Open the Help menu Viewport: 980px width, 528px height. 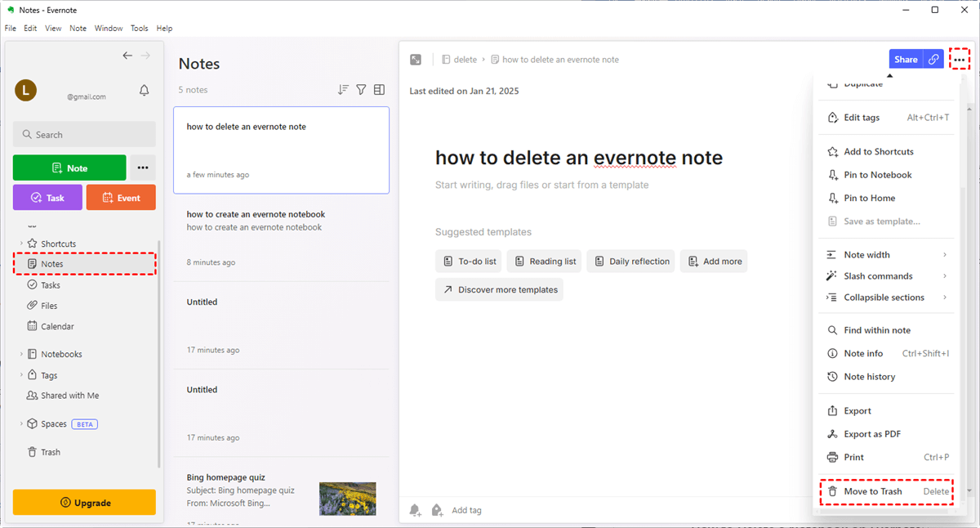(164, 28)
